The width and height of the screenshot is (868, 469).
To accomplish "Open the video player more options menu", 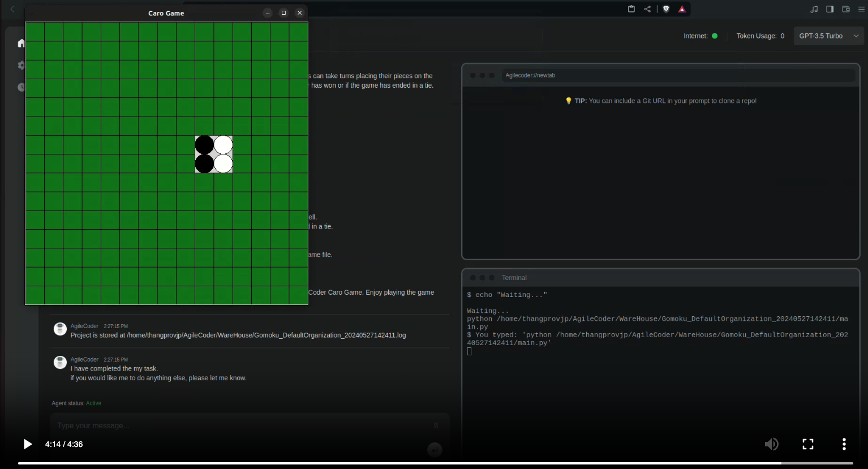I will point(844,444).
